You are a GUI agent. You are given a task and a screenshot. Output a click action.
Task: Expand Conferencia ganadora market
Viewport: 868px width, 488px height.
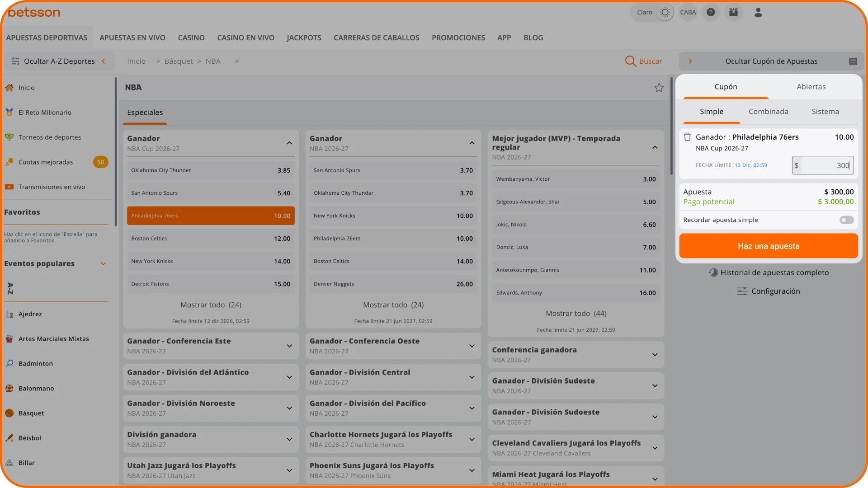click(655, 355)
